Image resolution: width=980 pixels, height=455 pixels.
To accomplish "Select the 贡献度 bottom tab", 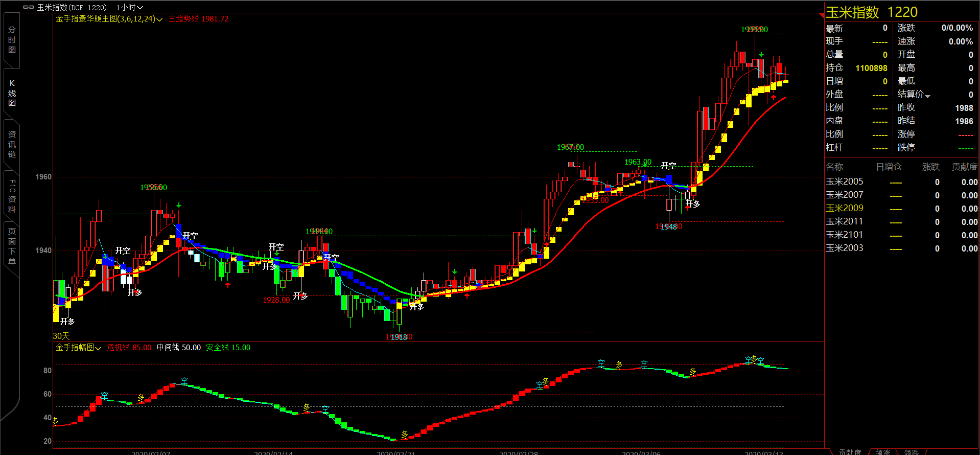I will 850,452.
